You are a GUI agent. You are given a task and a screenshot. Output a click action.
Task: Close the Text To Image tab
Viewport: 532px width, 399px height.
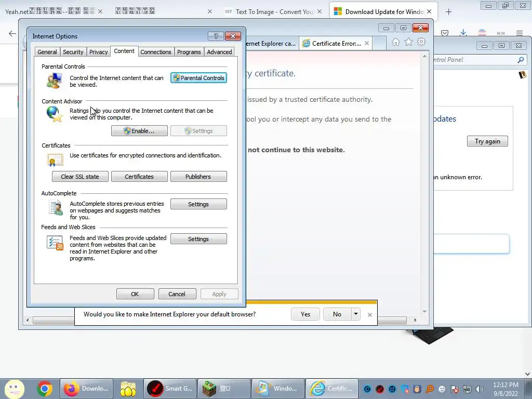320,11
